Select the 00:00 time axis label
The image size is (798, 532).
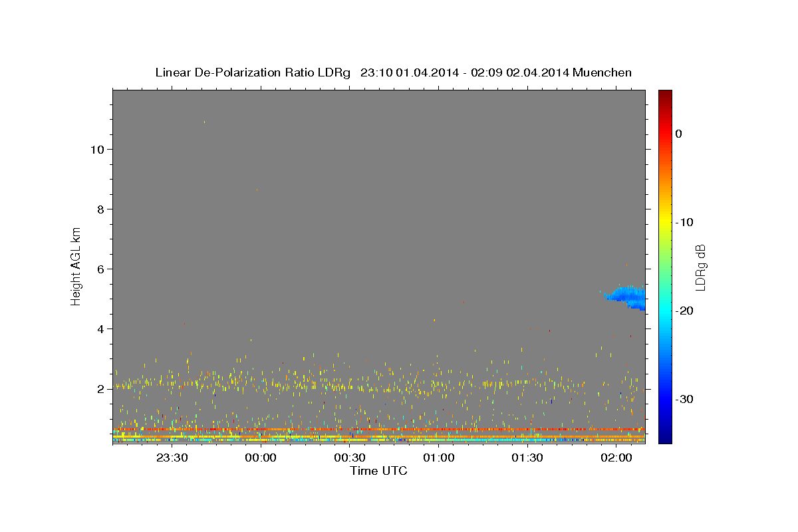click(261, 458)
